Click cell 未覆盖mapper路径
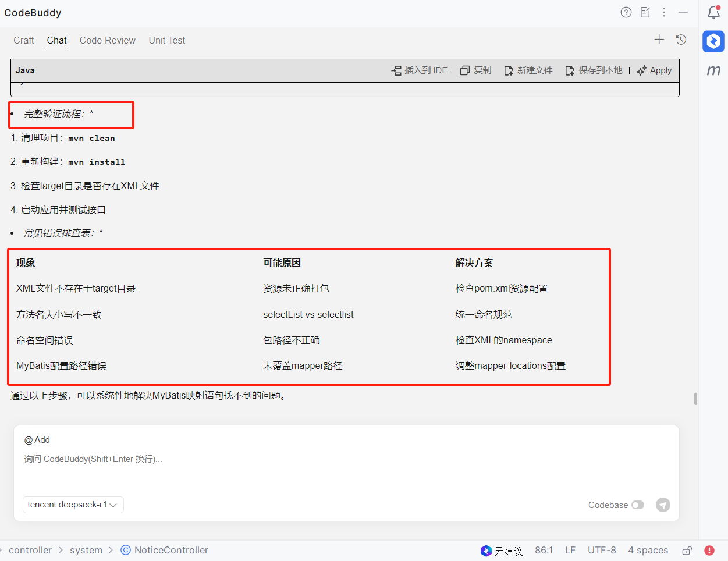 click(x=303, y=365)
